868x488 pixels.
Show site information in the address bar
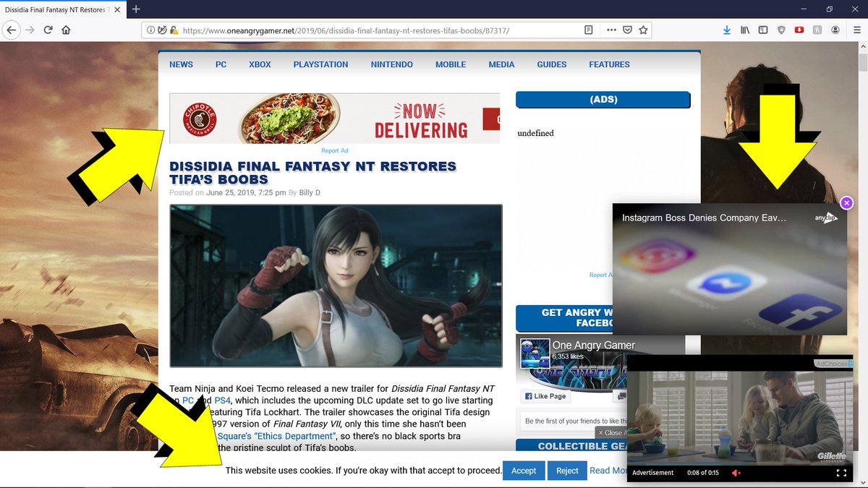pos(150,30)
